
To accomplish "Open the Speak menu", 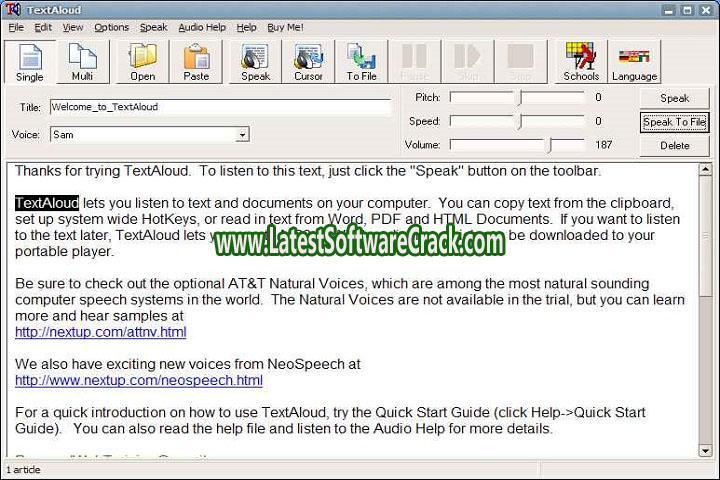I will pyautogui.click(x=153, y=28).
